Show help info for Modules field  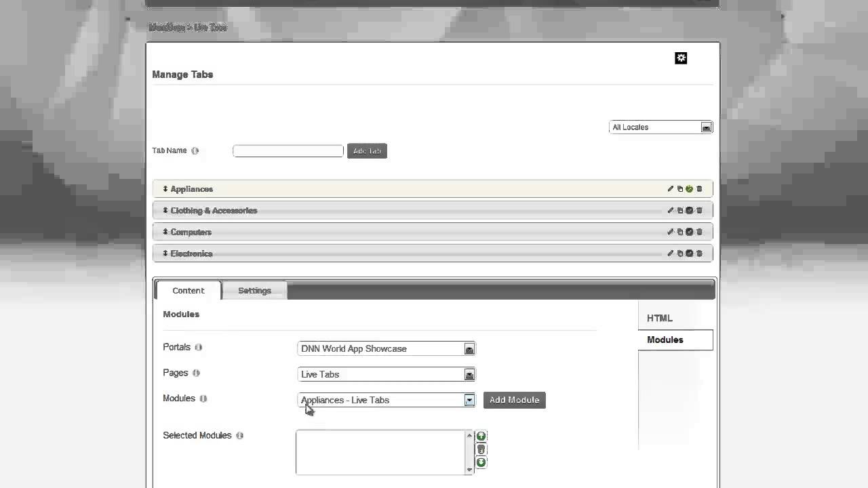point(203,399)
